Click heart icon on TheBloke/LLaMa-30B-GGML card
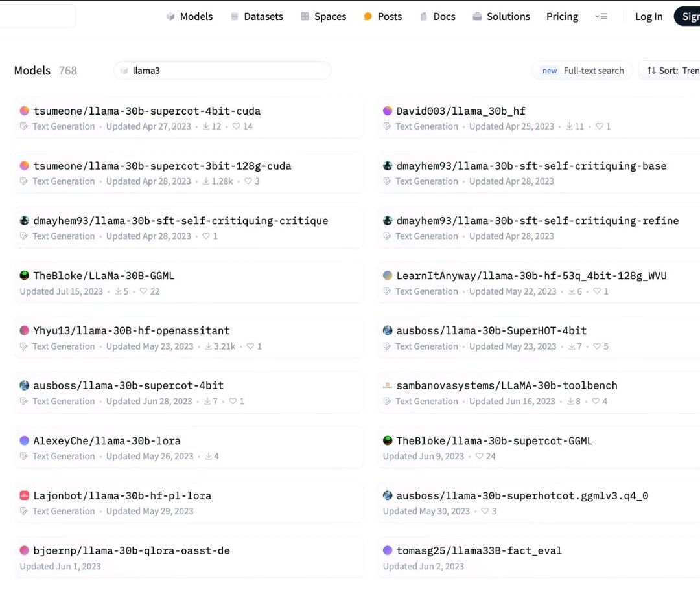The image size is (700, 590). click(143, 291)
